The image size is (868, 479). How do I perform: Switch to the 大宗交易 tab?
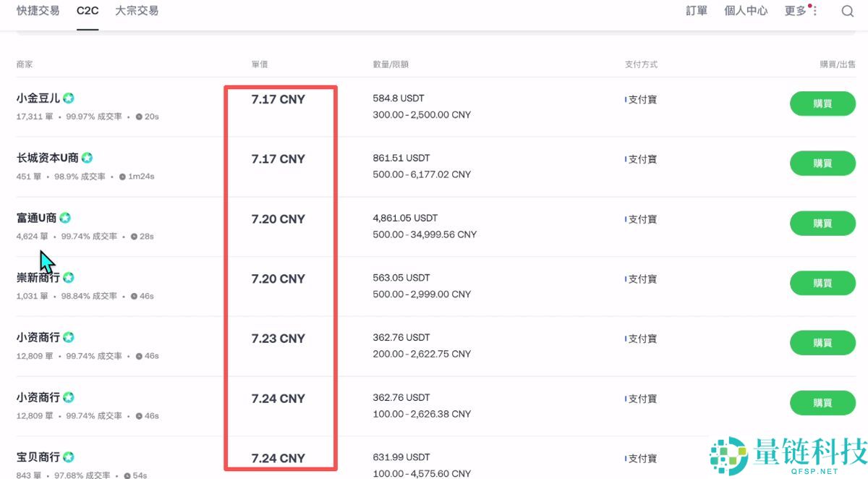(x=137, y=11)
